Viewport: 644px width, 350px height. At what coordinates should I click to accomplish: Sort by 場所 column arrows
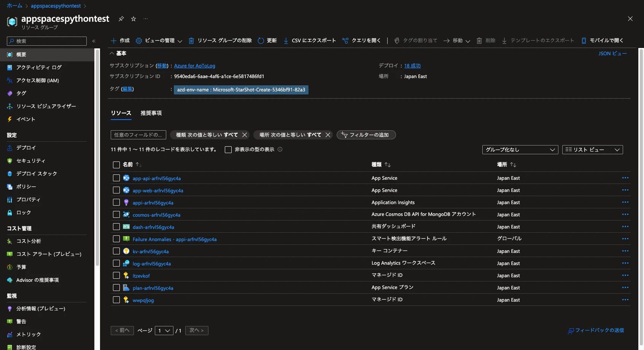513,165
